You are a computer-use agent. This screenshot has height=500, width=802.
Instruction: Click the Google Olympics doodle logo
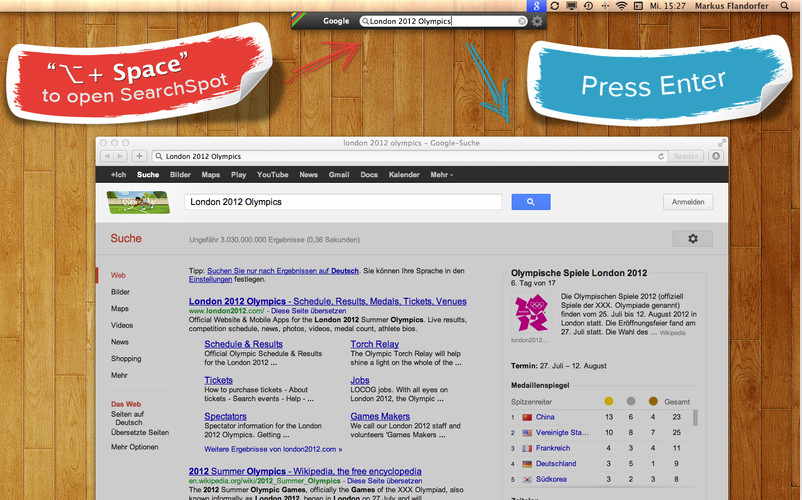point(138,202)
